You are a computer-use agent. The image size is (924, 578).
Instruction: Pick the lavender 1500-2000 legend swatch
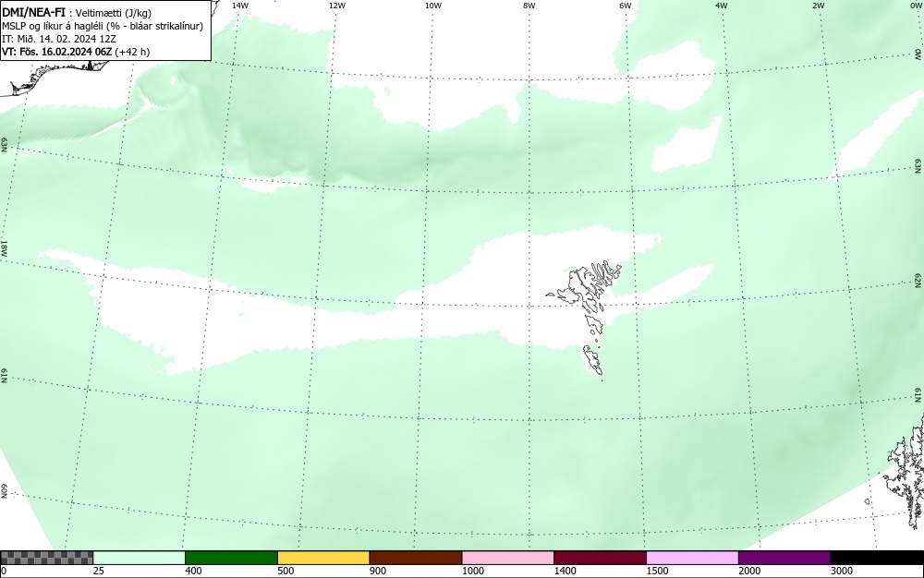(692, 558)
